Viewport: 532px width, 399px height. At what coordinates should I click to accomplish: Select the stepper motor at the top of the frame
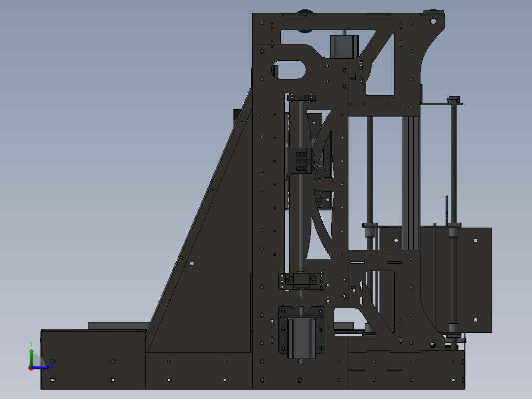[344, 46]
